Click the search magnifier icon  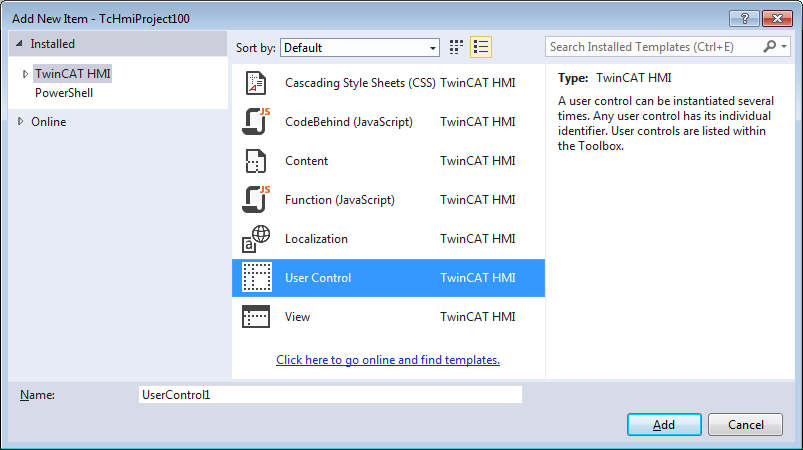coord(769,47)
